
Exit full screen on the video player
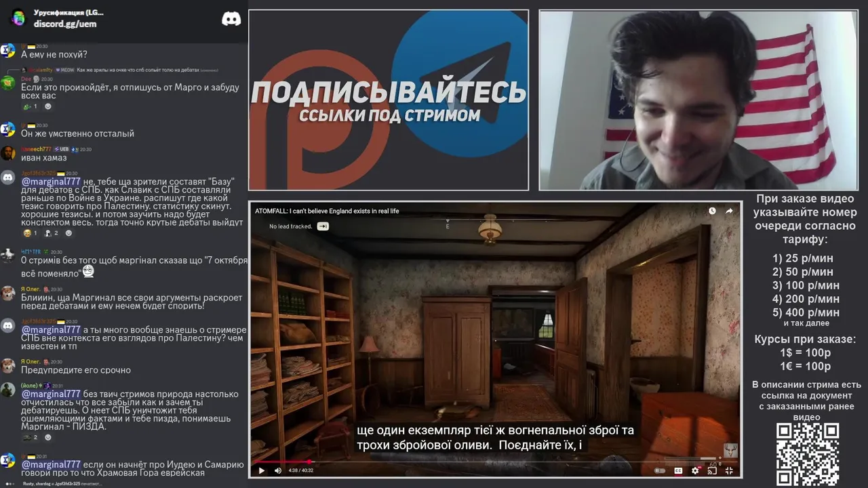(729, 470)
